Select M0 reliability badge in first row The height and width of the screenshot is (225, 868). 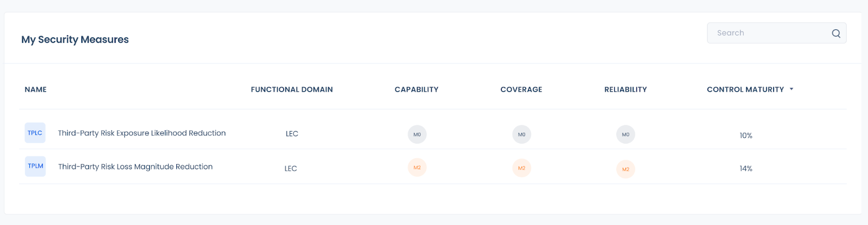point(626,134)
